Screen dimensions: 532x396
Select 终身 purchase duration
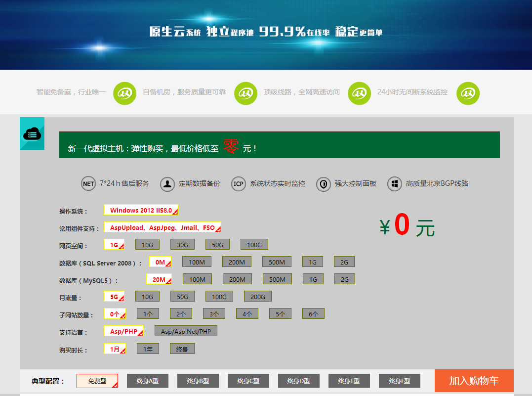(x=182, y=349)
